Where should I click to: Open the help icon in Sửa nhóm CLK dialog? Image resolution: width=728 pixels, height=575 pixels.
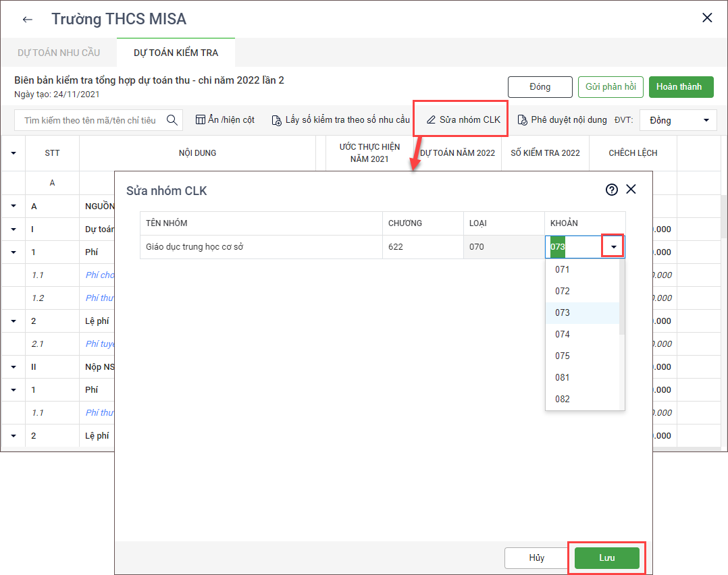click(x=612, y=190)
